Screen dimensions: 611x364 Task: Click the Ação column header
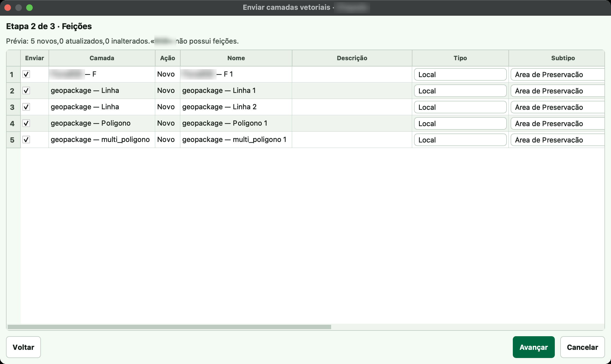click(x=168, y=58)
